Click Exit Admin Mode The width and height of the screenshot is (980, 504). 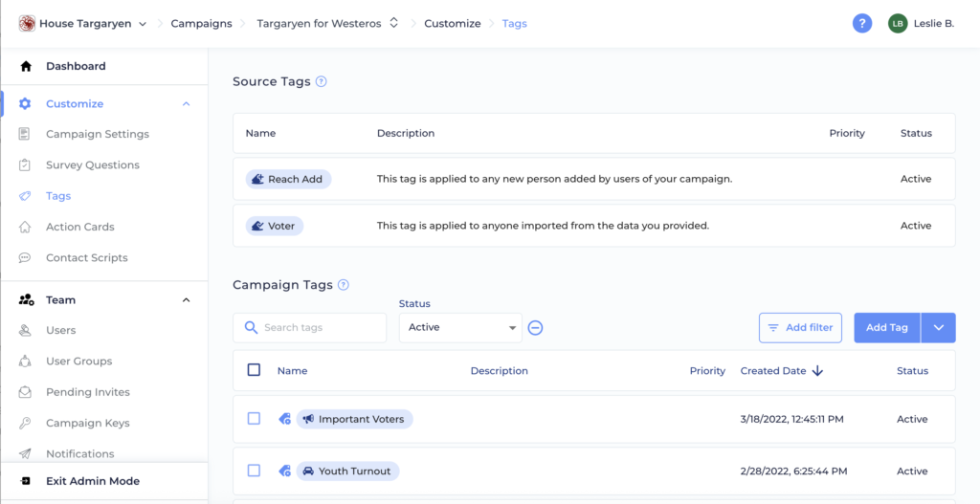93,481
